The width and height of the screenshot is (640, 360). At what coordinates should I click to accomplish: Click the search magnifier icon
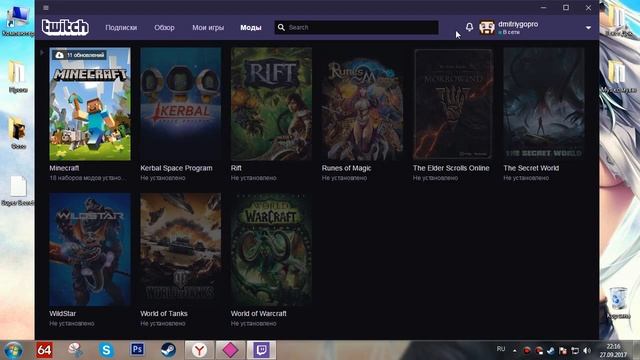[281, 27]
